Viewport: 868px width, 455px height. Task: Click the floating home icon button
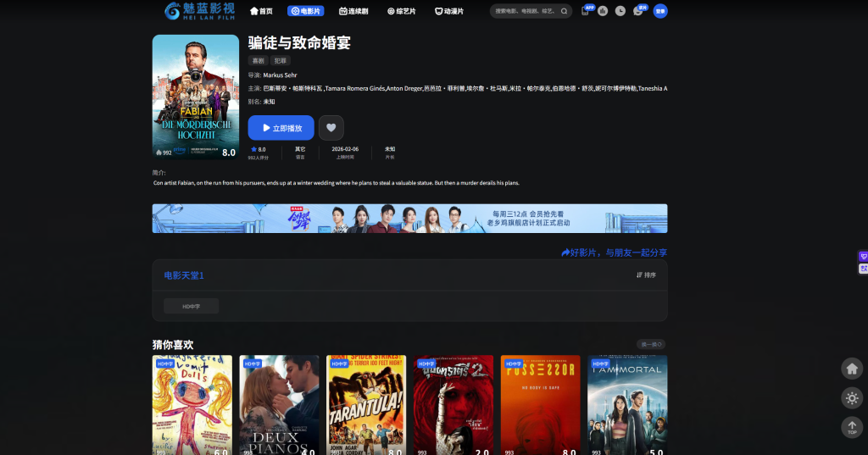852,369
